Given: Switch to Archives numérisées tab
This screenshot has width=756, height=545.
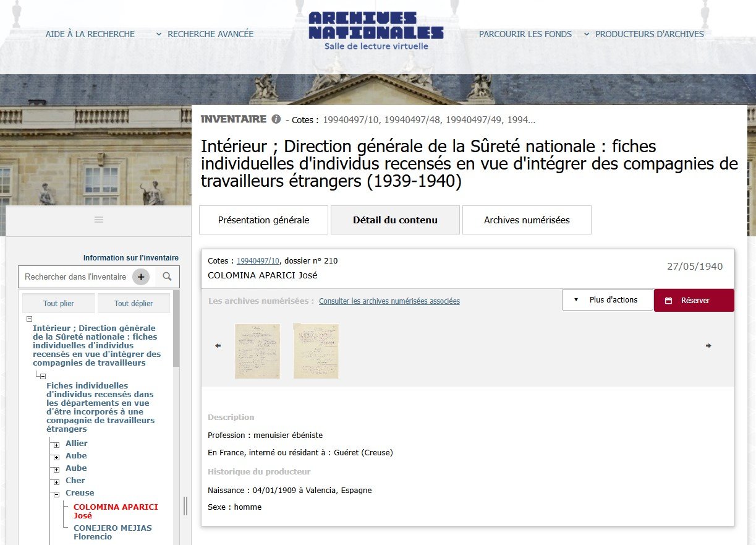Looking at the screenshot, I should pyautogui.click(x=527, y=220).
